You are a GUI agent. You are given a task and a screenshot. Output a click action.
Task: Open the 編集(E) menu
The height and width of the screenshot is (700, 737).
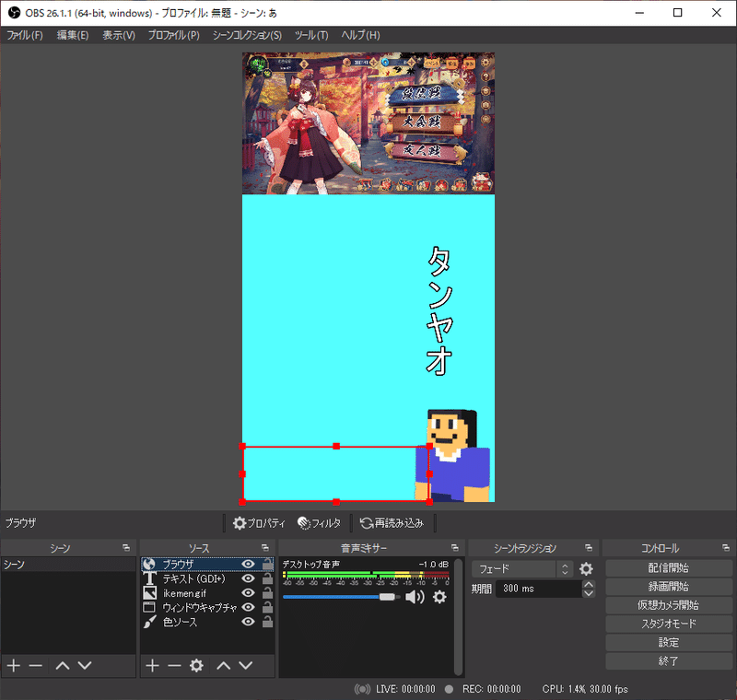click(x=73, y=35)
